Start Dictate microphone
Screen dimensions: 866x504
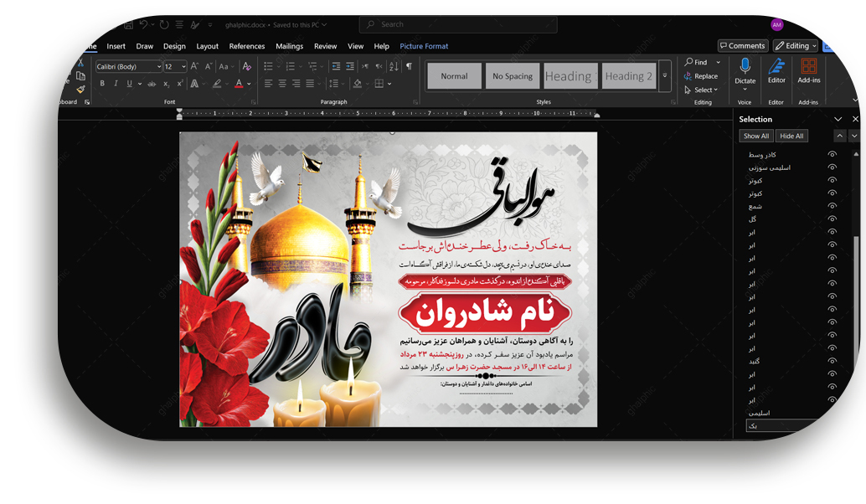[x=745, y=70]
